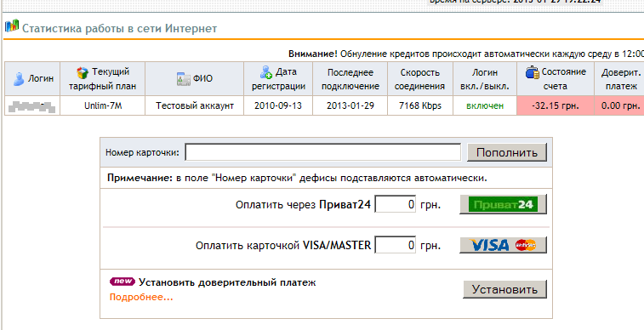Click the account balance wallet icon
Viewport: 644px width, 330px height.
point(533,72)
